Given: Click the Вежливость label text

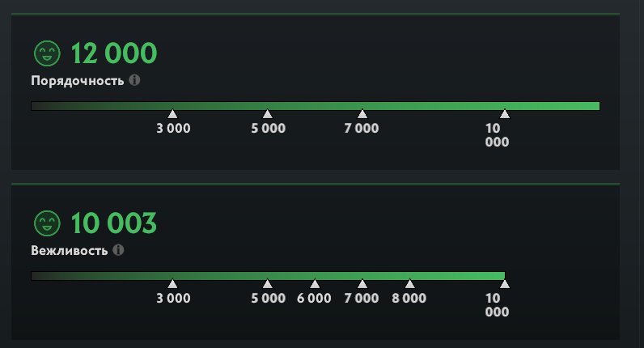Looking at the screenshot, I should pyautogui.click(x=70, y=250).
